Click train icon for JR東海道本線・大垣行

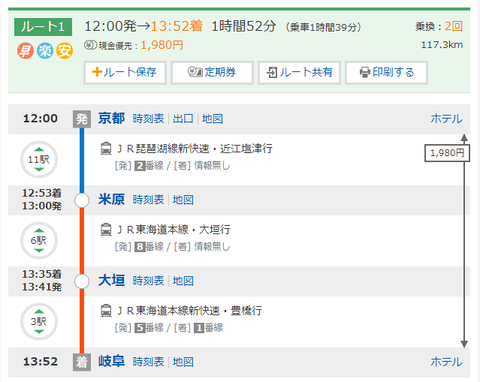click(x=106, y=230)
